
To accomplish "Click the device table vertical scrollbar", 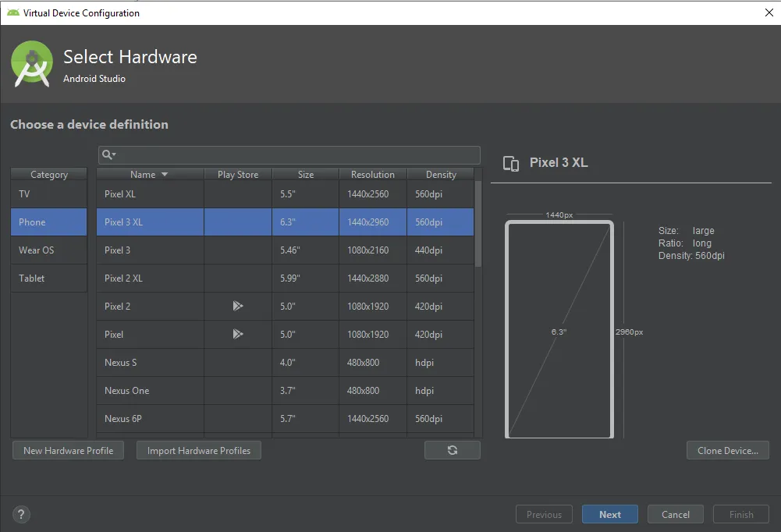I will (478, 224).
